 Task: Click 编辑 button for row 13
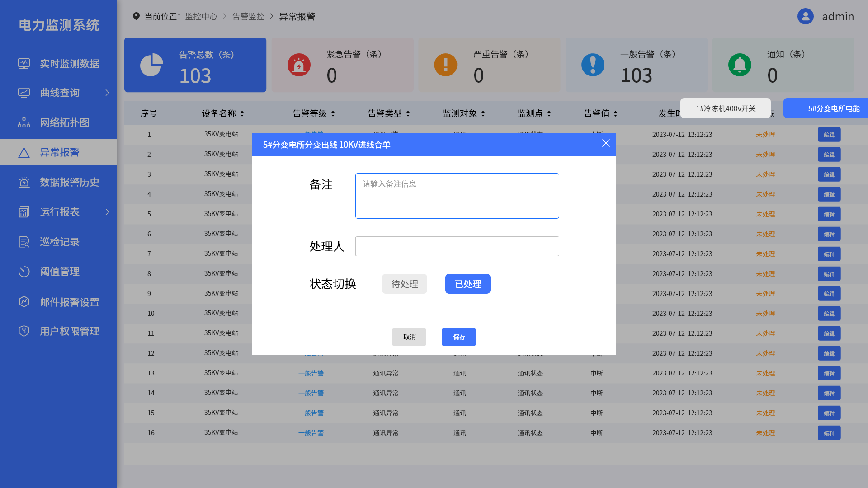point(829,373)
